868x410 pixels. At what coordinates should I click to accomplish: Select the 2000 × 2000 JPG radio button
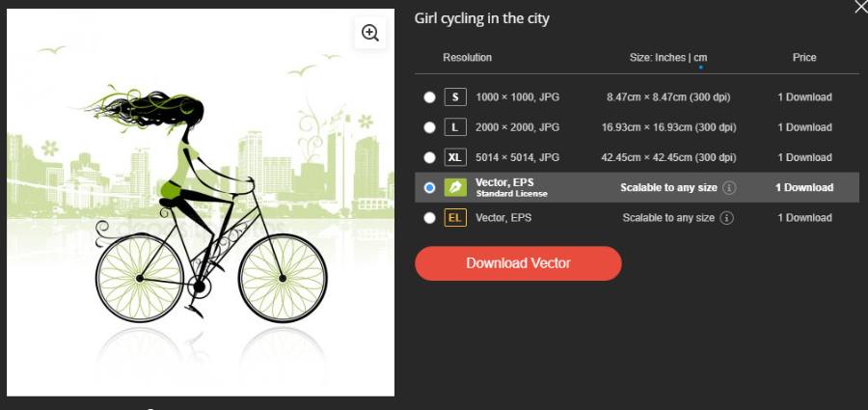point(429,127)
